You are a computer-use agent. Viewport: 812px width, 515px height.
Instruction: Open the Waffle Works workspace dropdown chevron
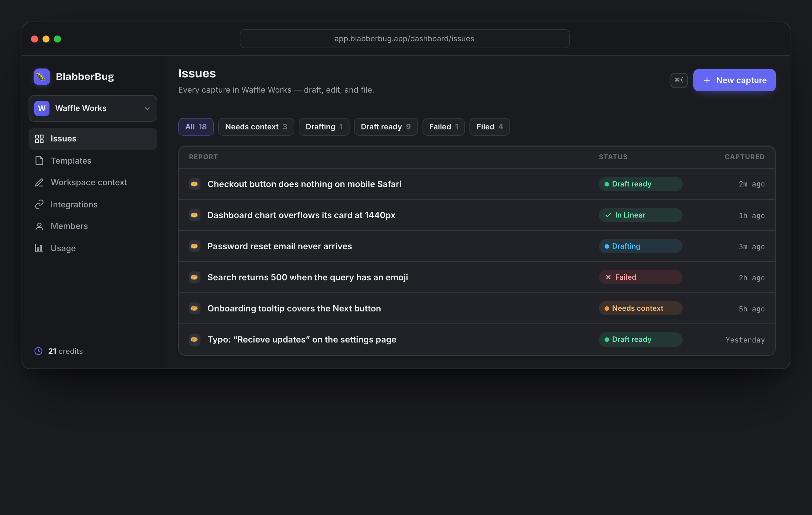point(147,108)
